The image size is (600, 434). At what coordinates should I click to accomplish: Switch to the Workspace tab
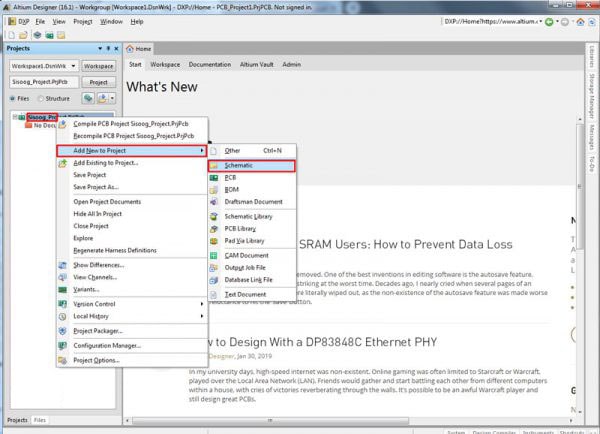[165, 65]
